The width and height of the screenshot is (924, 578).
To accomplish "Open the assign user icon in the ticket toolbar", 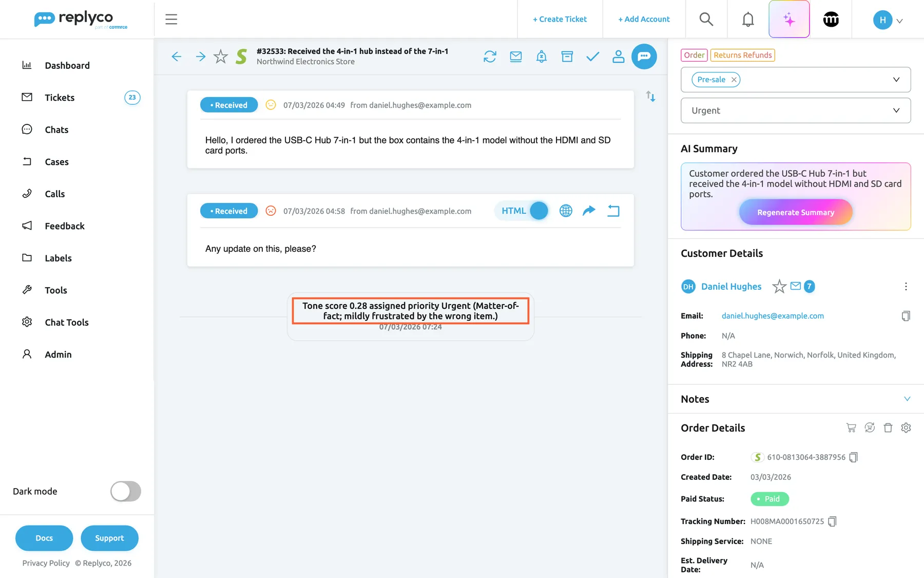I will (x=618, y=57).
